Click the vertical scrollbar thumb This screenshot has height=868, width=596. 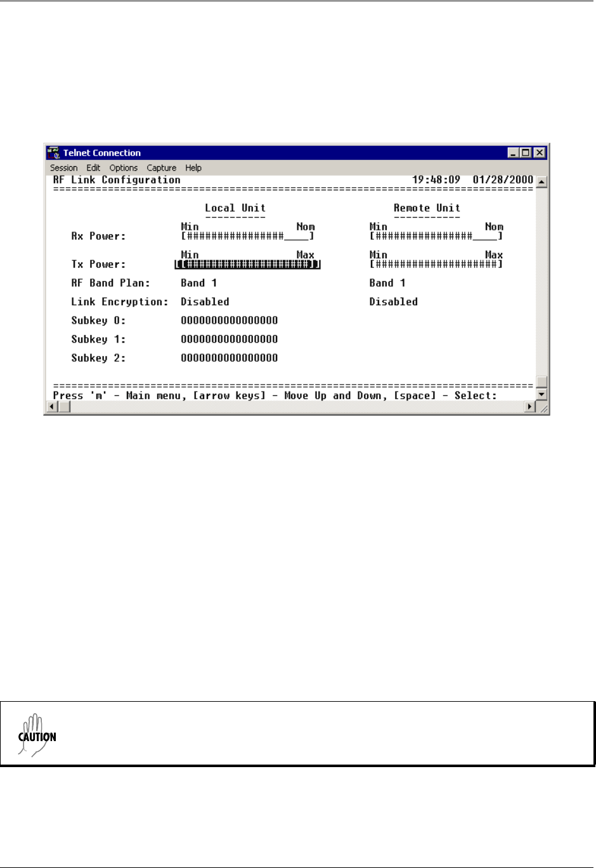click(x=541, y=382)
